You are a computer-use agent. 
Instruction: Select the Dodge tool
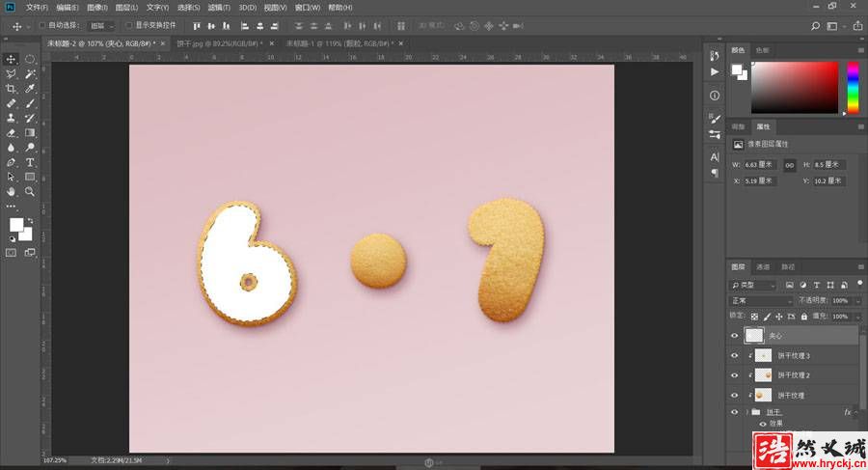point(30,148)
